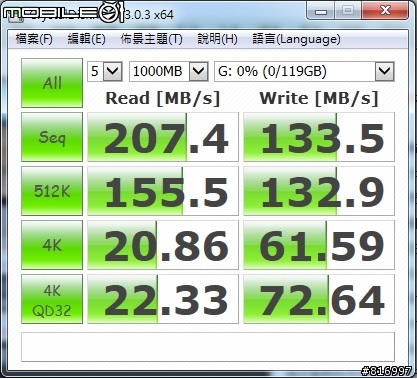Start the Seq benchmark test
The image size is (417, 379).
coord(52,137)
